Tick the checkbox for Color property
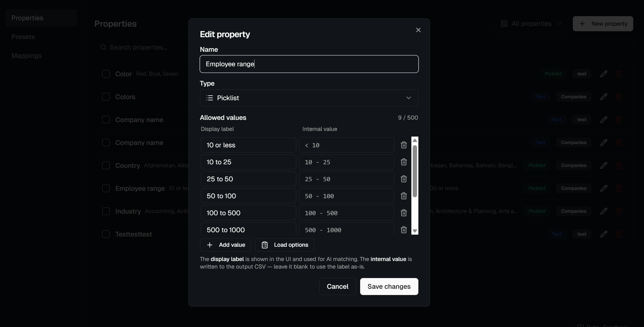The width and height of the screenshot is (644, 327). pos(106,74)
